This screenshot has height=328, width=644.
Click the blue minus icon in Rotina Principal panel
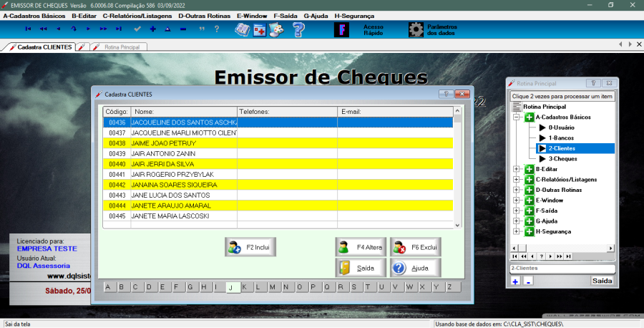pos(528,281)
